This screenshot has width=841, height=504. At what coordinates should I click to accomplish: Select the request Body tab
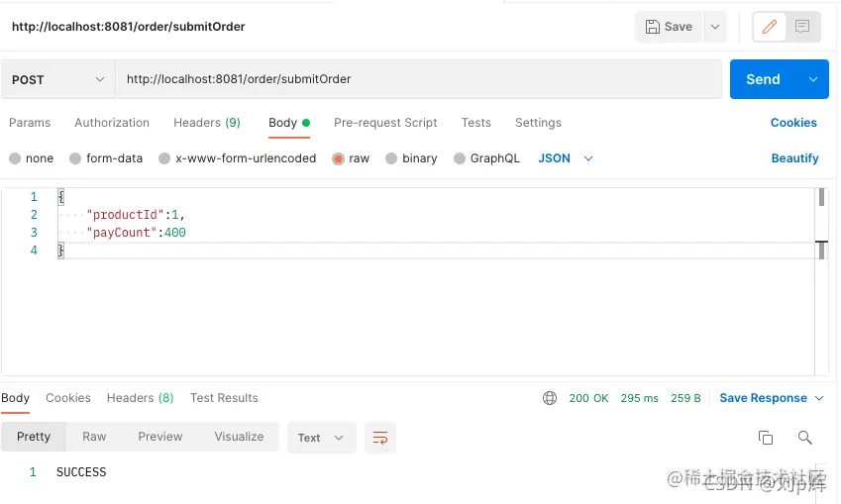coord(288,123)
